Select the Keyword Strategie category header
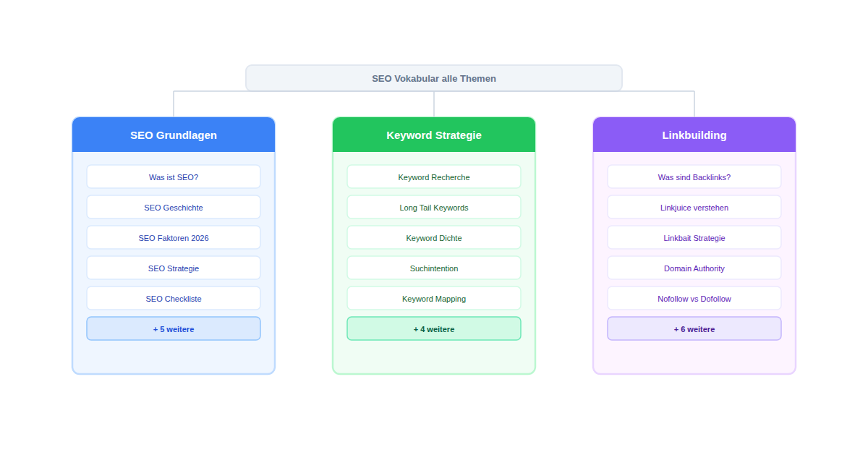The height and width of the screenshot is (450, 868). [x=434, y=135]
